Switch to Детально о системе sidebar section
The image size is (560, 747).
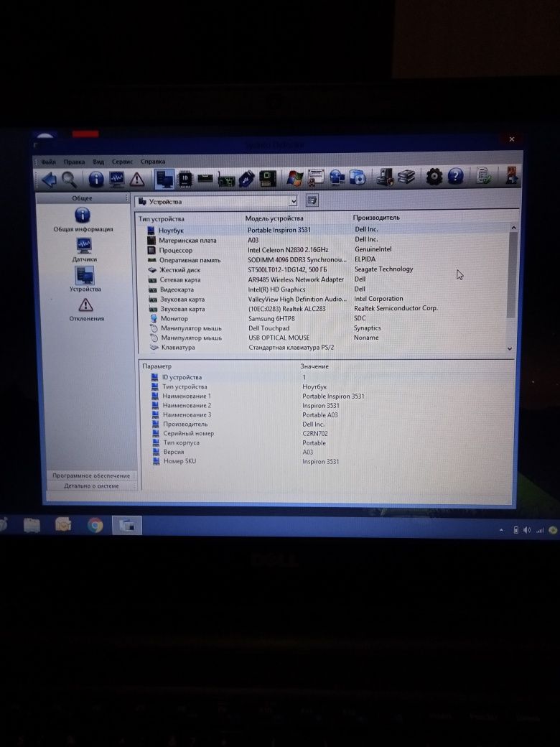[x=91, y=486]
